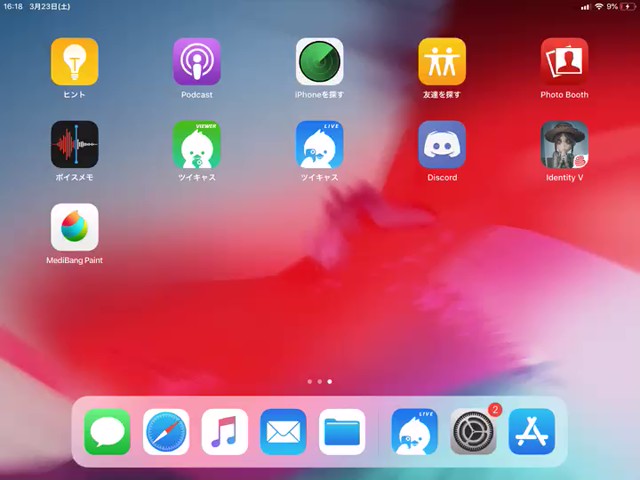Open iPhoneを探す app
640x480 pixels.
pyautogui.click(x=319, y=62)
